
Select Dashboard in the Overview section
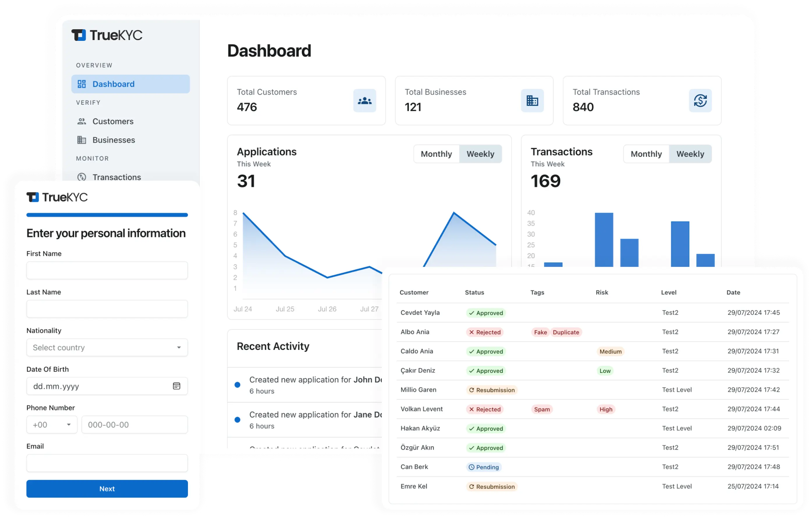coord(113,84)
